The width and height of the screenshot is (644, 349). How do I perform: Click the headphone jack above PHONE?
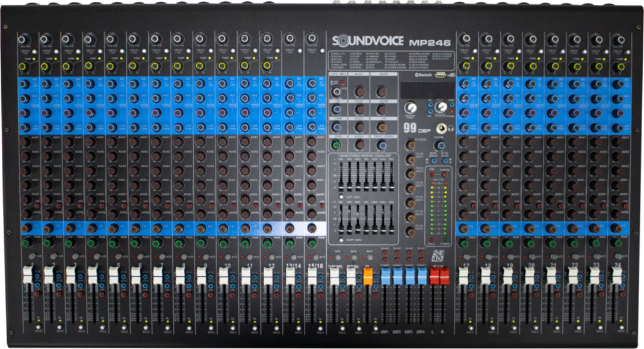(x=442, y=129)
